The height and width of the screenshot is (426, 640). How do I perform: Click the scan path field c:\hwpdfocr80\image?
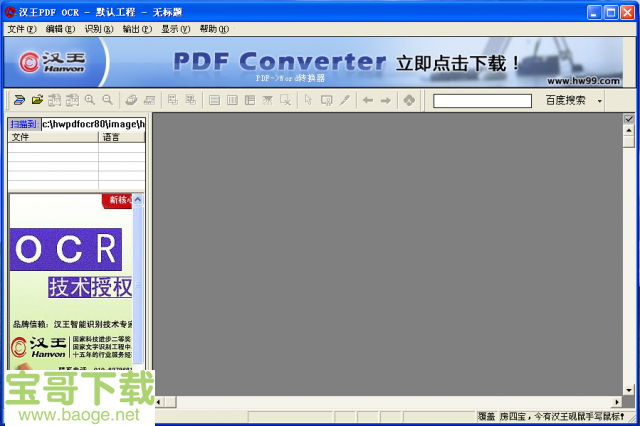pyautogui.click(x=93, y=124)
